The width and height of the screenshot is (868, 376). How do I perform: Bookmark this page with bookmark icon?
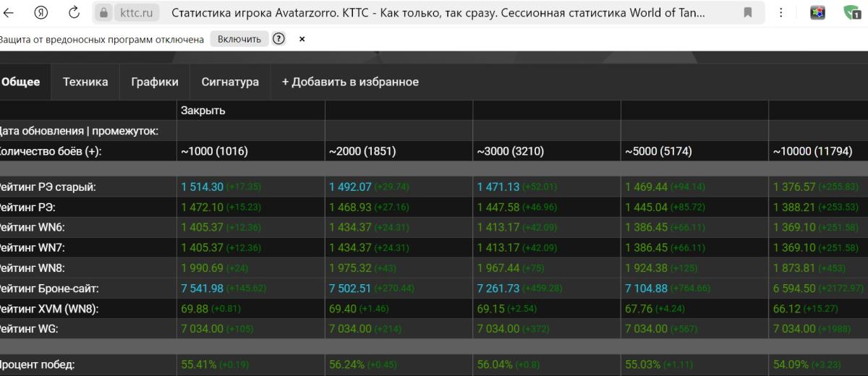(748, 13)
